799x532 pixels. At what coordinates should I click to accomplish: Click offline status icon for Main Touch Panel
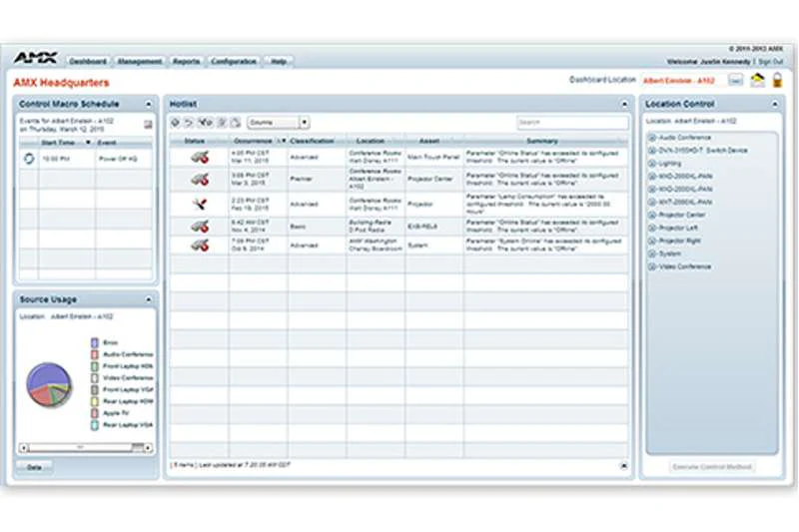201,158
